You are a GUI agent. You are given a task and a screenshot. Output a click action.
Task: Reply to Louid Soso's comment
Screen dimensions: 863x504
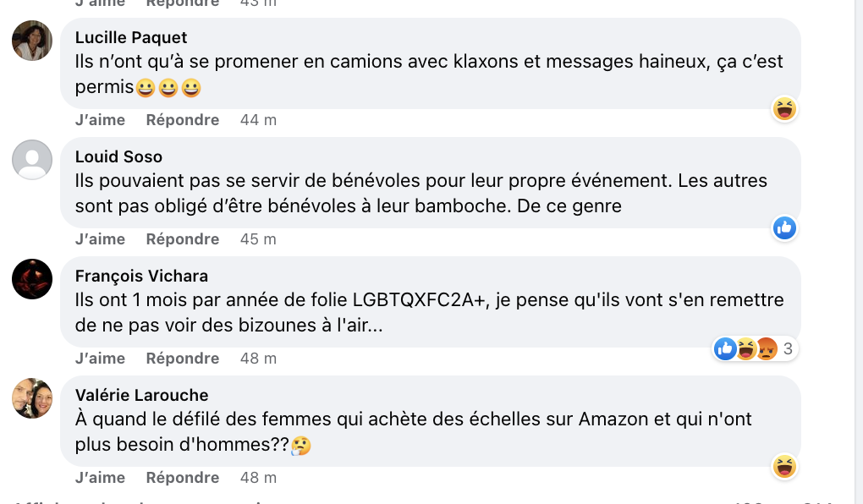pyautogui.click(x=183, y=239)
